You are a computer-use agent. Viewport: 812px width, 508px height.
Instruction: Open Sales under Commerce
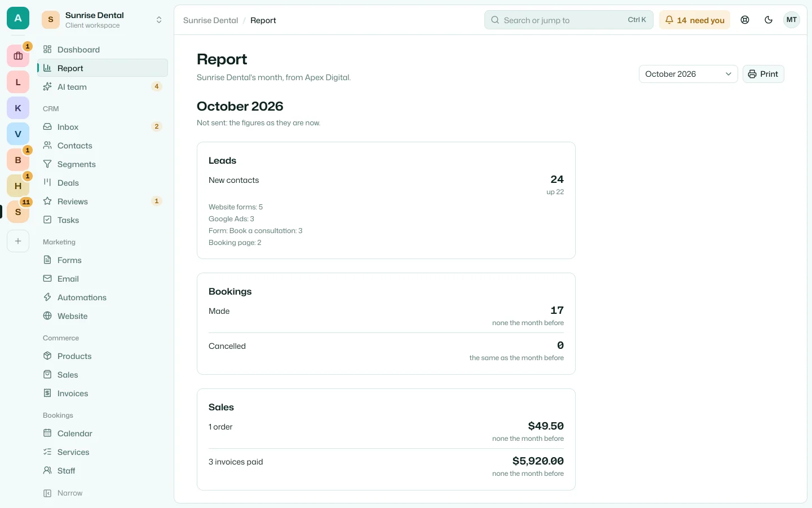[x=103, y=375]
